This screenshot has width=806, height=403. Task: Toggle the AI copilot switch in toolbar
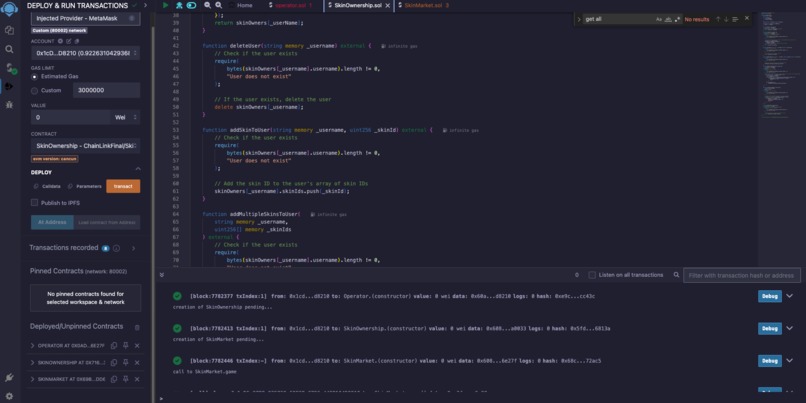(191, 5)
